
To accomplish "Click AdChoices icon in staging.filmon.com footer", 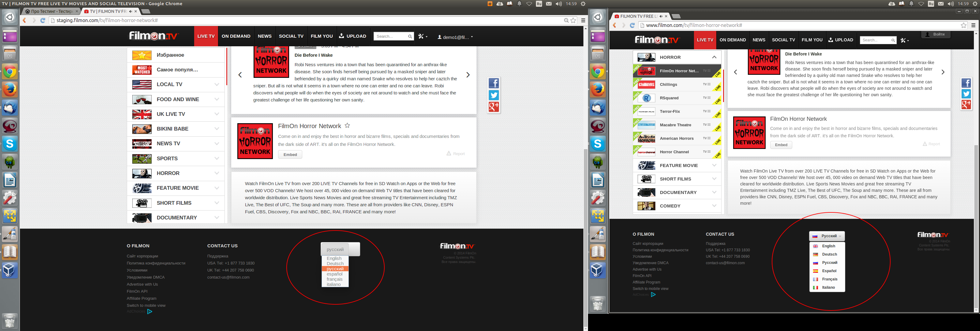I will coord(149,312).
